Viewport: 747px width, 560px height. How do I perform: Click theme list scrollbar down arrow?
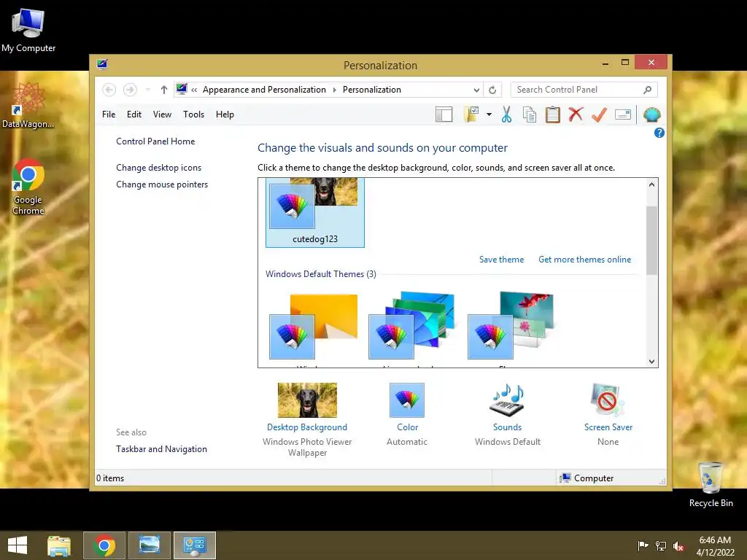[x=651, y=362]
